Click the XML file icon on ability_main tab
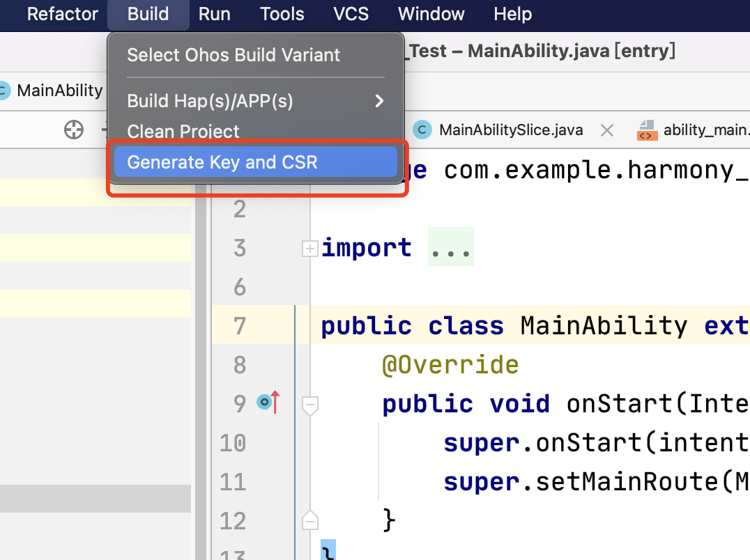The image size is (750, 560). 647,130
